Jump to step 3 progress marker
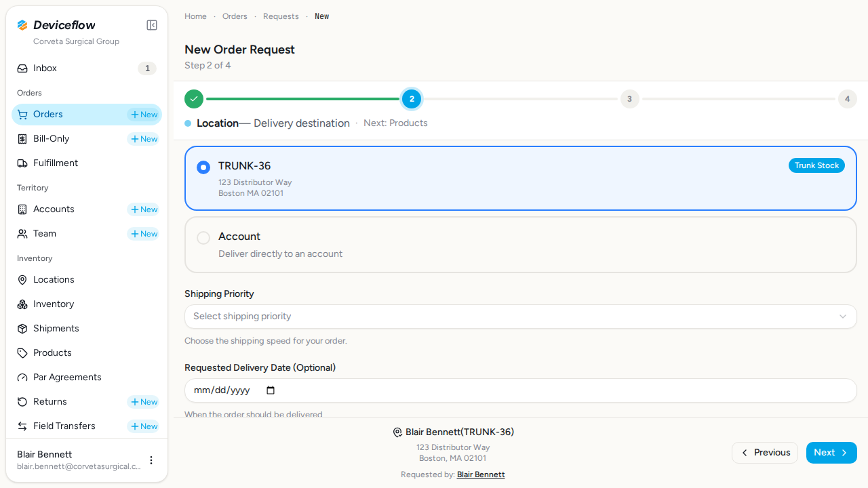 click(629, 99)
